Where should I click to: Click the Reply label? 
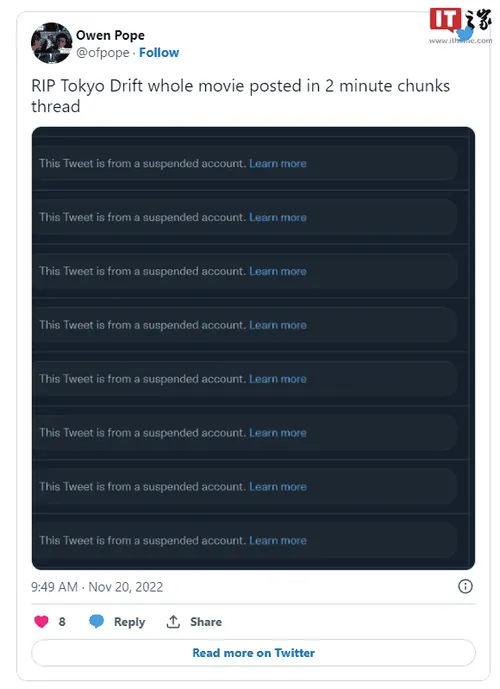pos(129,622)
